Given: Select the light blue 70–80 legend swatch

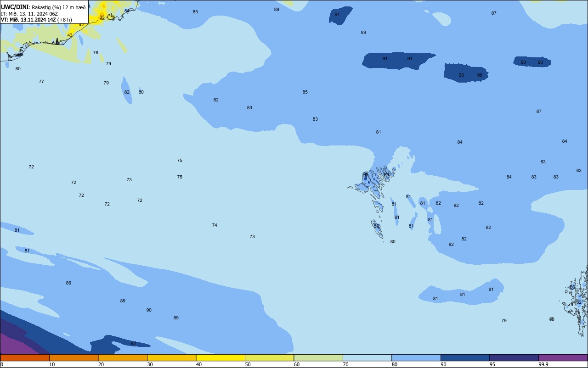Looking at the screenshot, I should (367, 357).
